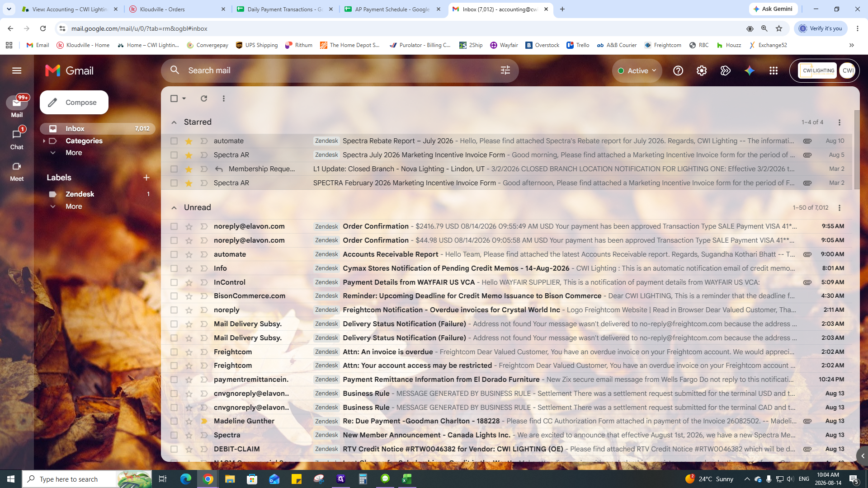The width and height of the screenshot is (868, 488).
Task: Compose a new email
Action: point(74,103)
